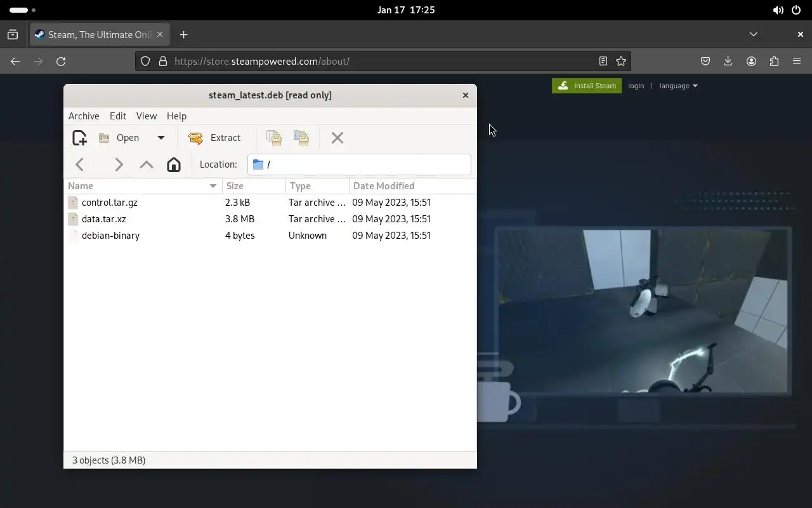The image size is (812, 508).
Task: Sort by the Size column header
Action: (254, 186)
